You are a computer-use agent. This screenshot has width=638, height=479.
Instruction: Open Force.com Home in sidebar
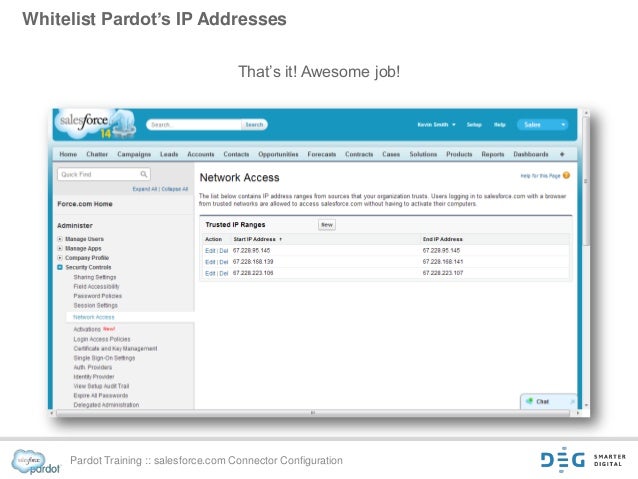coord(85,204)
